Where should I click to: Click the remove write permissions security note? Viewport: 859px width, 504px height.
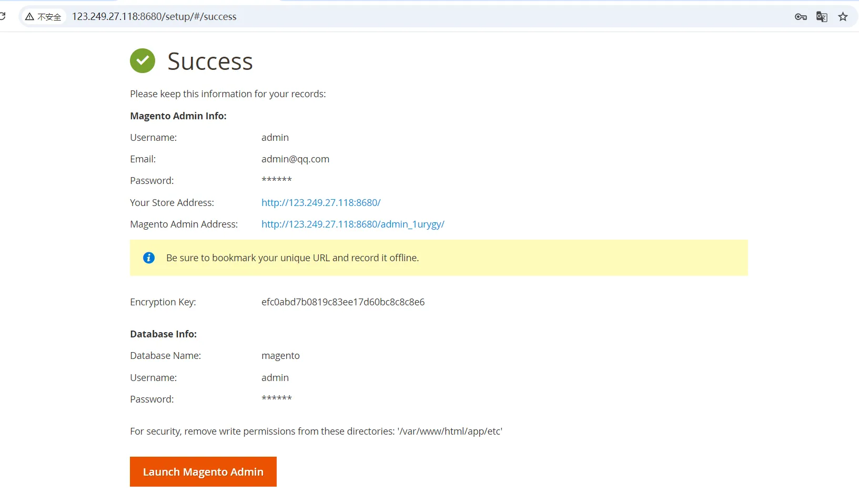tap(316, 431)
